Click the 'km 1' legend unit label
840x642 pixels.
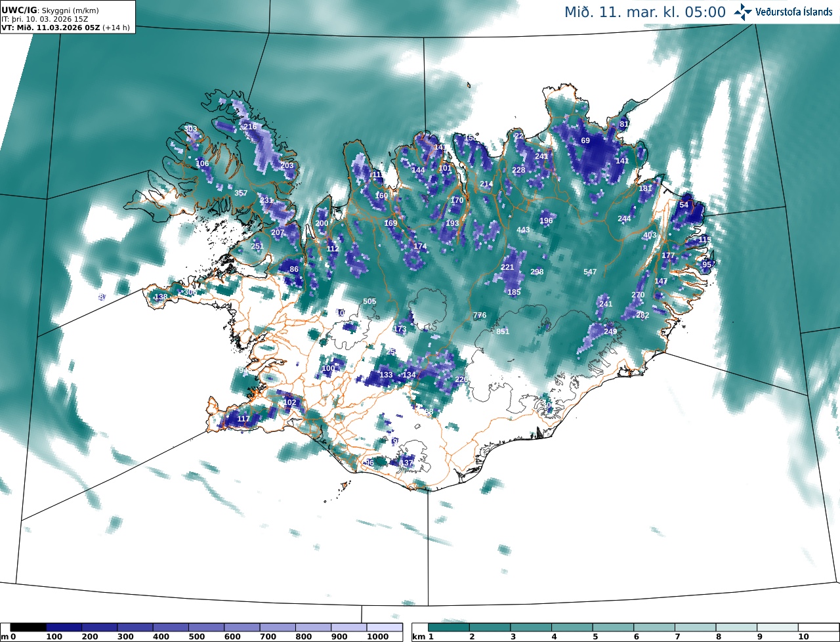423,637
